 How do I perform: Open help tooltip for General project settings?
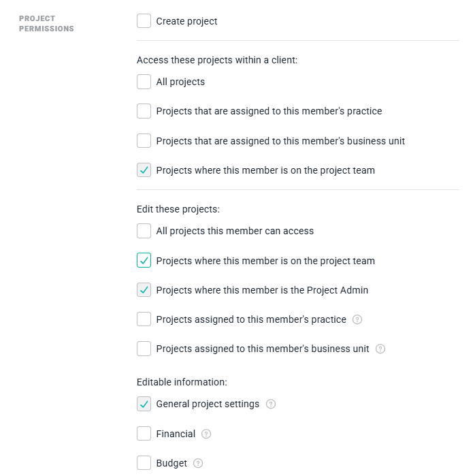(x=271, y=404)
